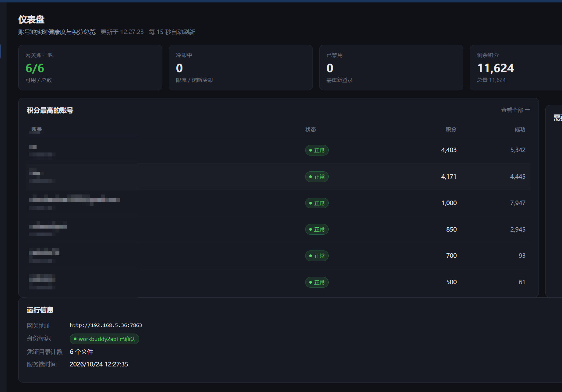Click the score value 4,403

click(x=449, y=150)
